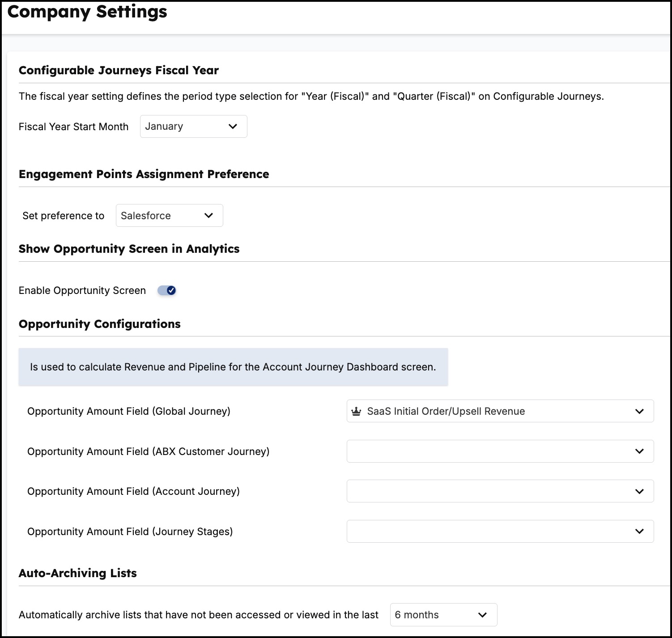
Task: Click the Enable Opportunity Screen label
Action: click(x=82, y=290)
